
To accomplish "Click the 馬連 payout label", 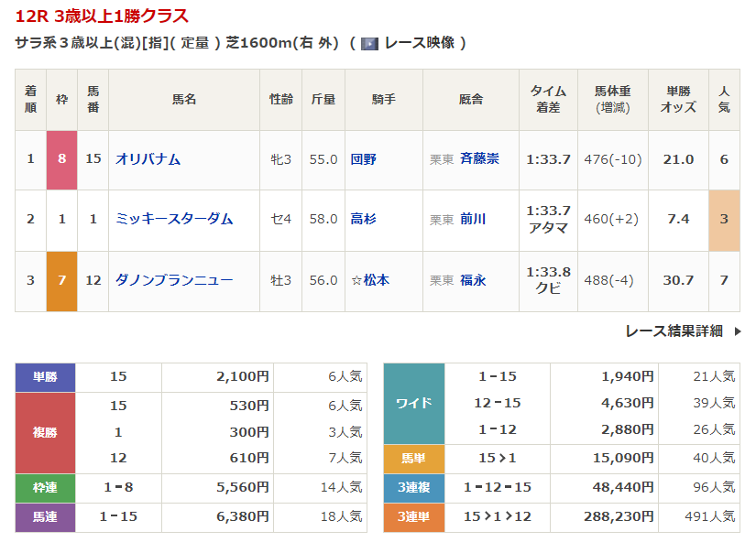I will (x=45, y=517).
